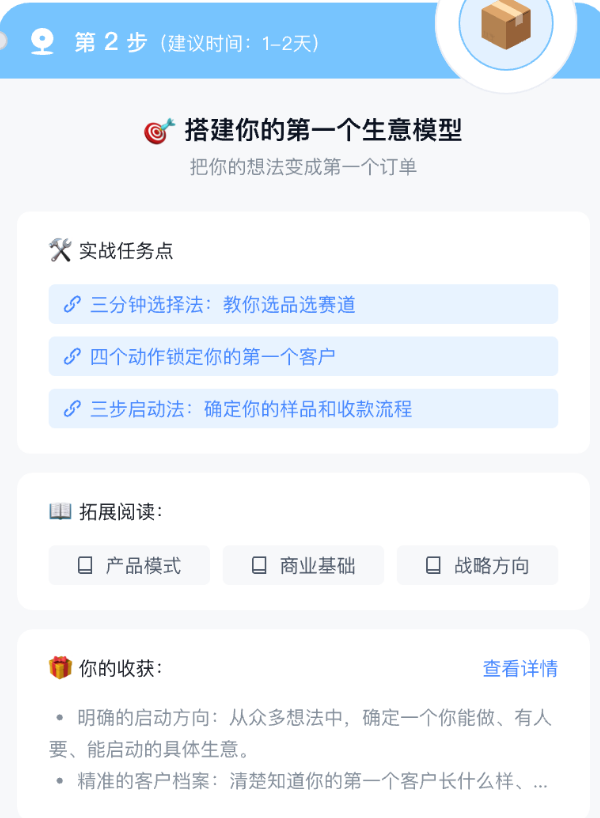Open 四个动作锁定你的第一个客户 link

coord(303,357)
